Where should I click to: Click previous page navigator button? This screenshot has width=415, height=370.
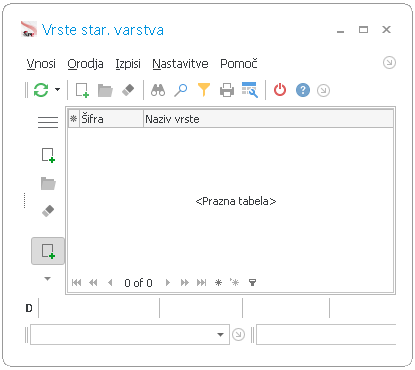[x=93, y=283]
